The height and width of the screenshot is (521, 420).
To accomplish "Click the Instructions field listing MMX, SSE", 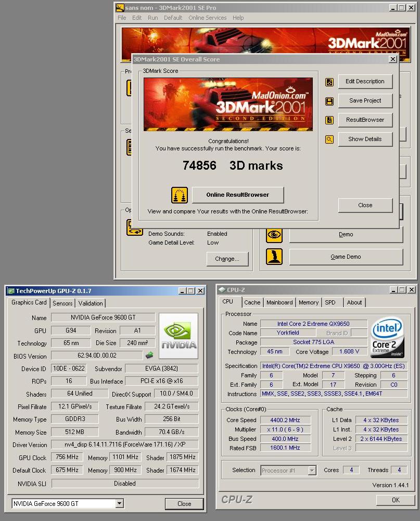I will click(334, 393).
